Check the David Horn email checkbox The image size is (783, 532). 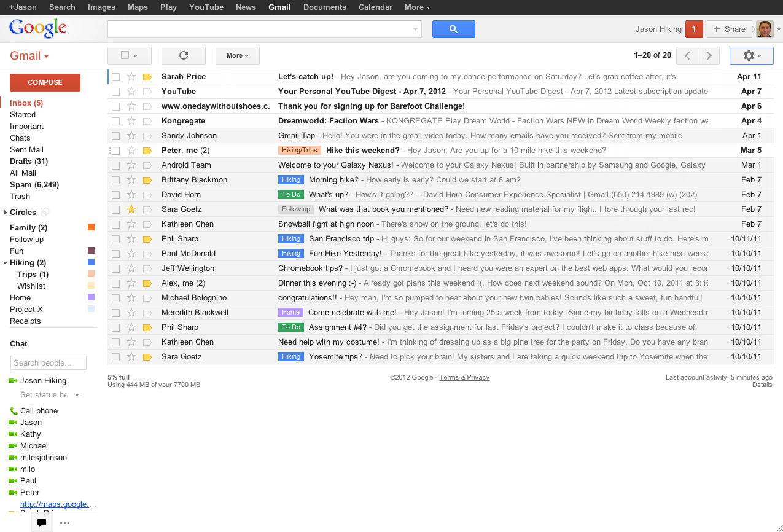[x=115, y=195]
